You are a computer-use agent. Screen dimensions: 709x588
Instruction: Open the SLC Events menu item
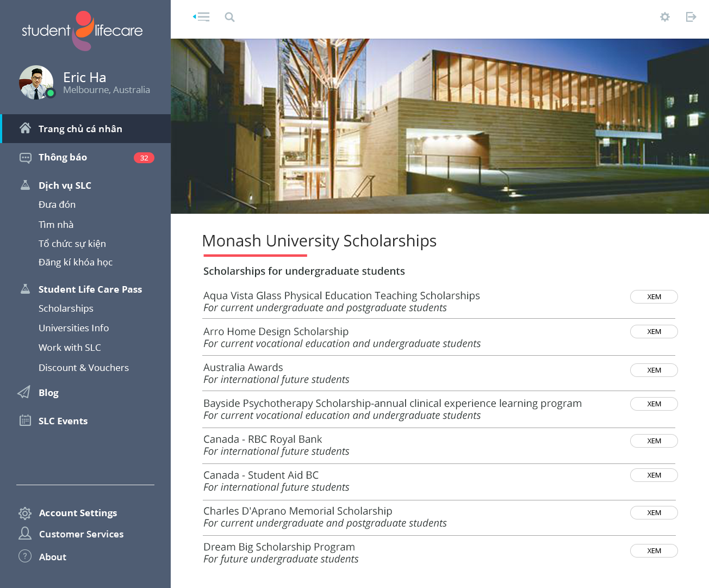click(x=63, y=421)
